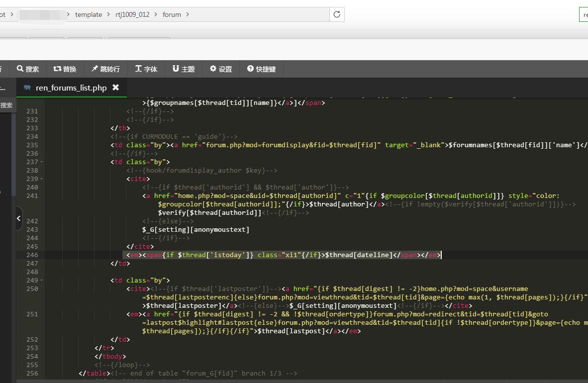The height and width of the screenshot is (383, 588).
Task: Switch to the ren_forums_list.php tab
Action: point(71,88)
